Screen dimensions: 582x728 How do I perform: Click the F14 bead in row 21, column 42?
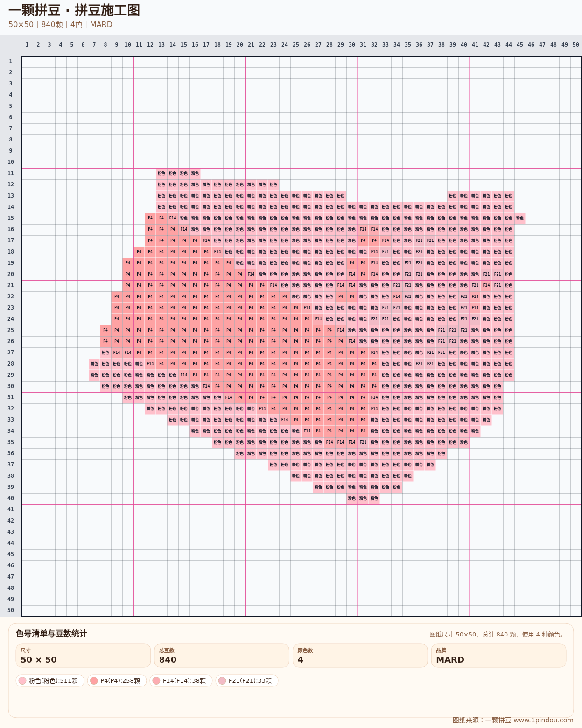[x=486, y=285]
